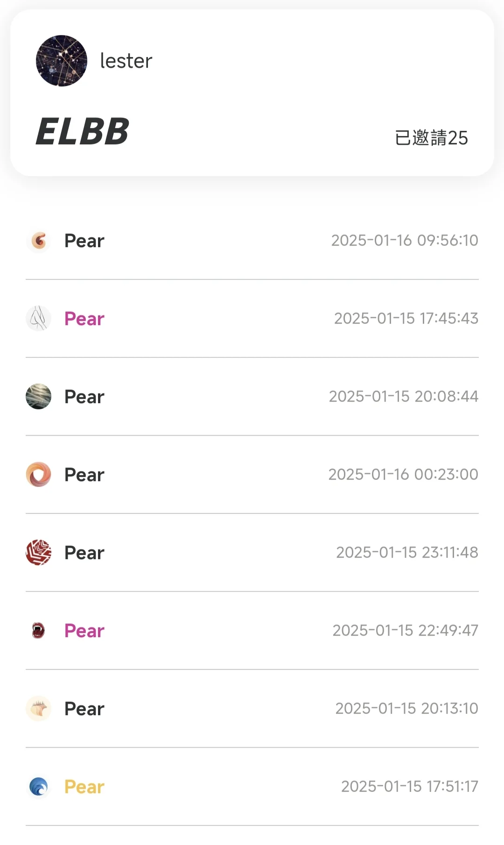Select the Pear name dated 20:08:44
This screenshot has width=504, height=845.
pos(84,397)
